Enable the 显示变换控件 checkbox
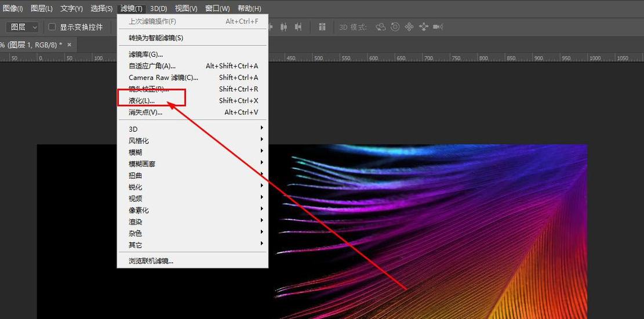The height and width of the screenshot is (319, 644). point(52,27)
